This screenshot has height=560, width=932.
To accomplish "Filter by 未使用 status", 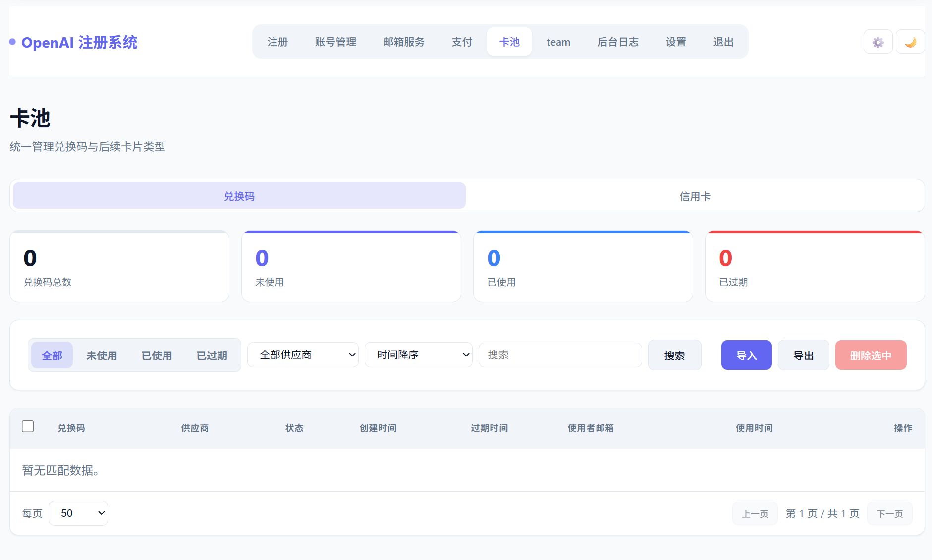I will (x=102, y=355).
